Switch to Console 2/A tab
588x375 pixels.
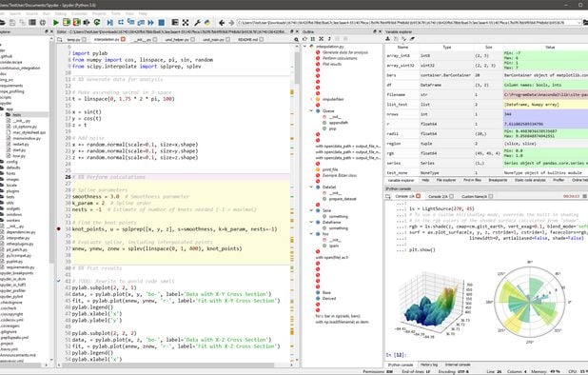coord(441,196)
